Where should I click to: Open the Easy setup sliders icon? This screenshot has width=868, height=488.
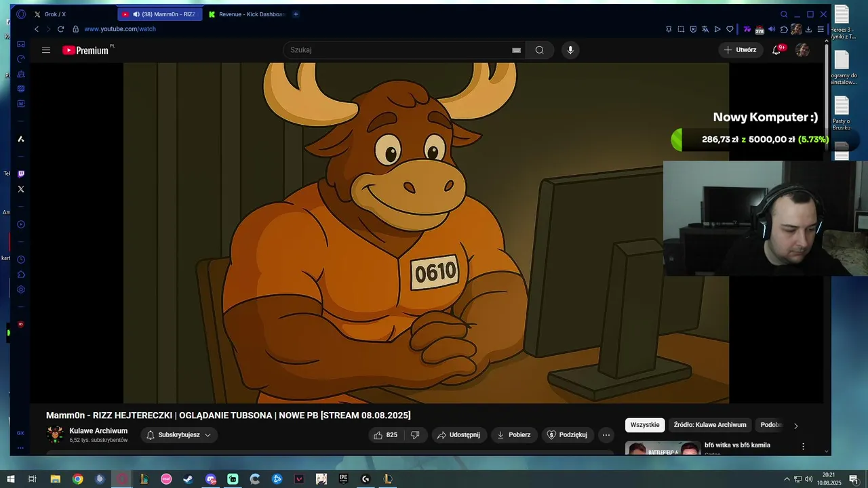821,29
